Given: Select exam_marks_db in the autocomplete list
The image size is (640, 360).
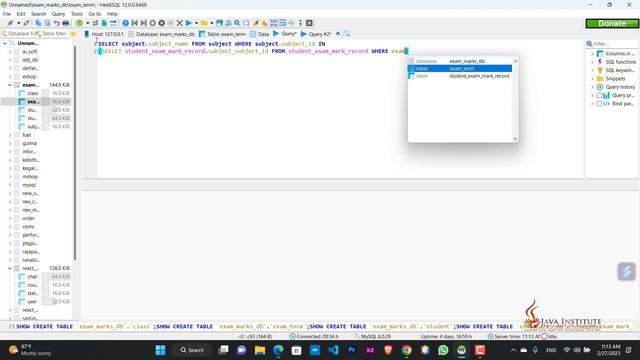Looking at the screenshot, I should [x=460, y=61].
